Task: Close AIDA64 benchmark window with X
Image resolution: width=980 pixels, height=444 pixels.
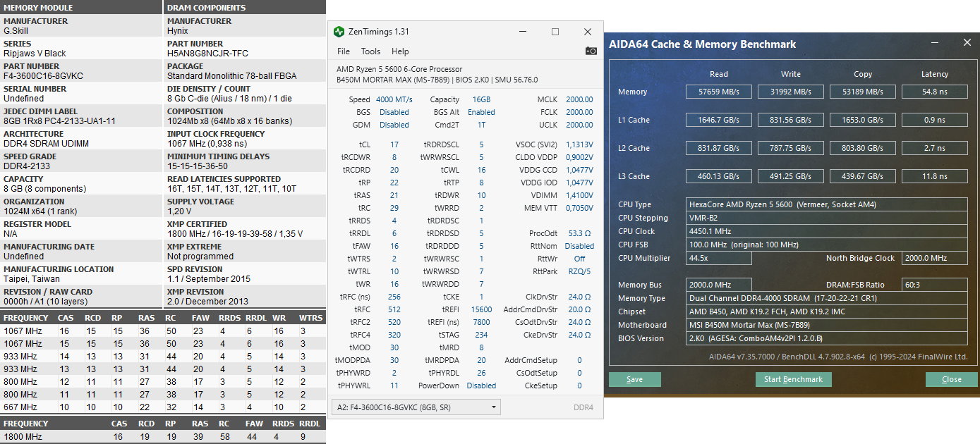Action: click(967, 43)
